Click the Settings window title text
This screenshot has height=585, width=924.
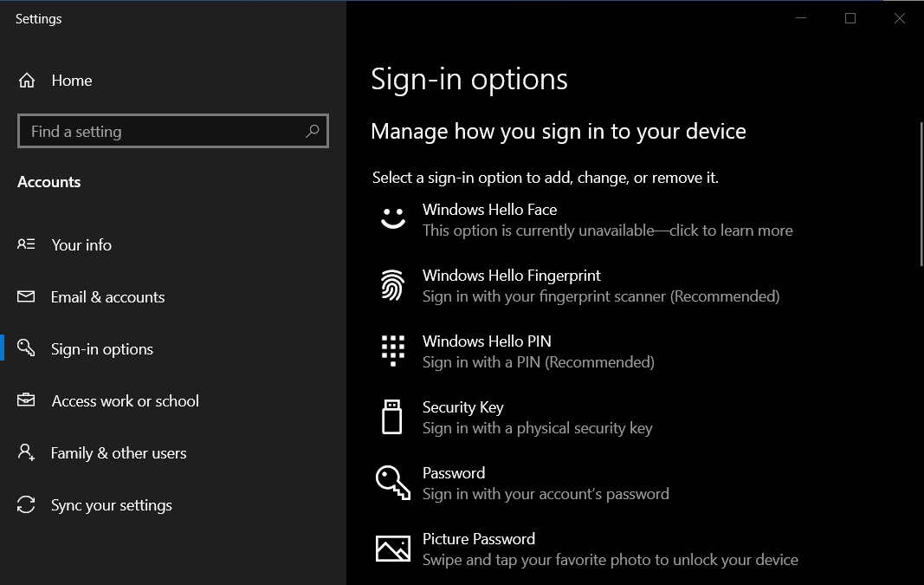tap(38, 19)
